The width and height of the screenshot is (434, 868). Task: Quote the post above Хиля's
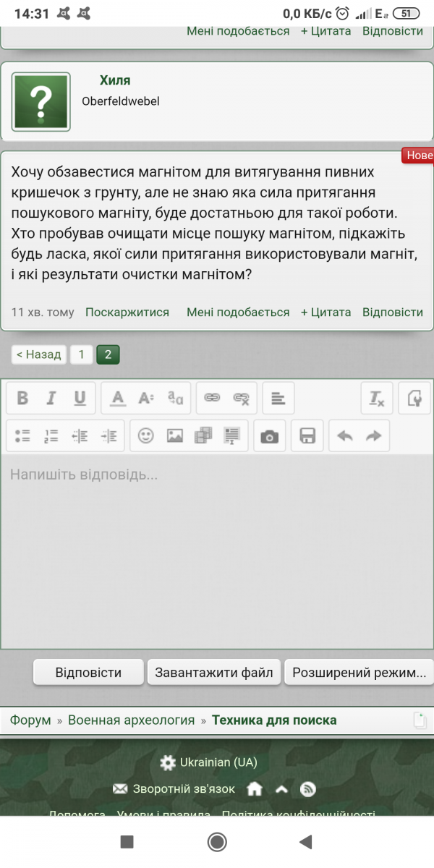pyautogui.click(x=325, y=31)
